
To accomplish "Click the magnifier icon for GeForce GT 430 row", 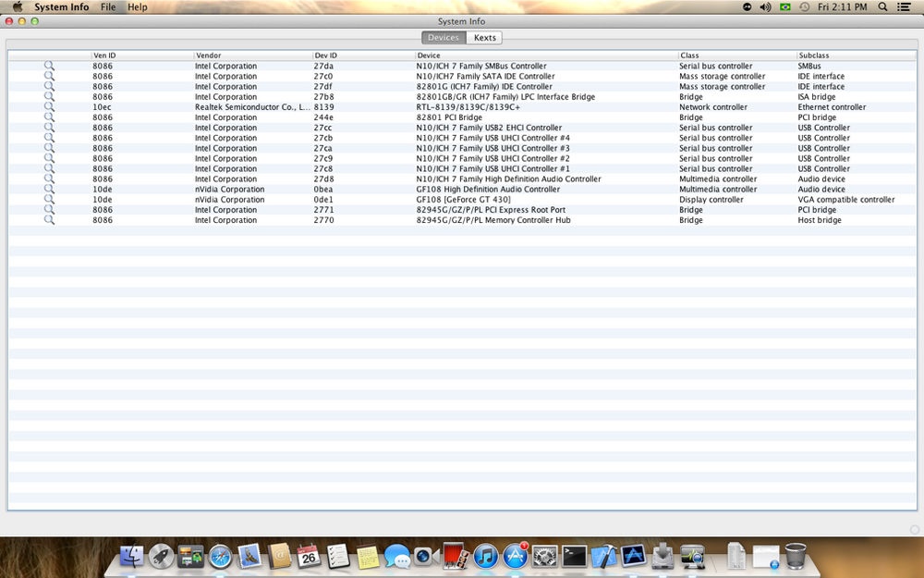I will click(x=49, y=200).
